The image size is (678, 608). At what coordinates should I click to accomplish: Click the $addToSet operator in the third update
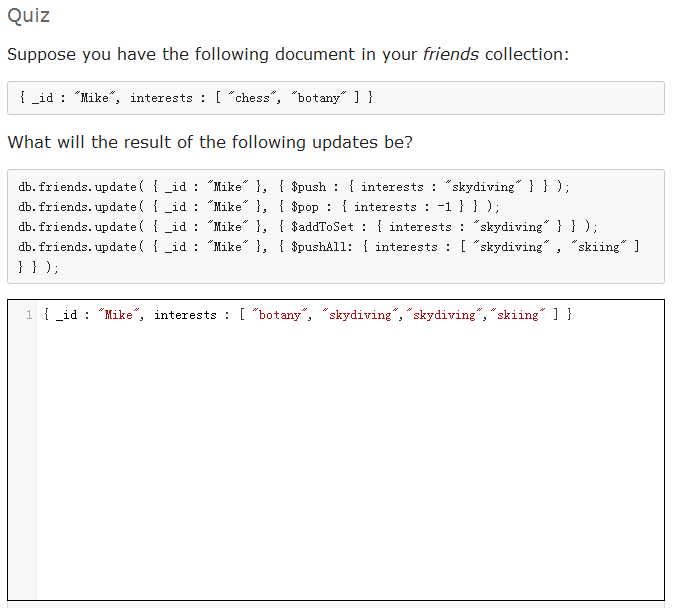(x=322, y=227)
